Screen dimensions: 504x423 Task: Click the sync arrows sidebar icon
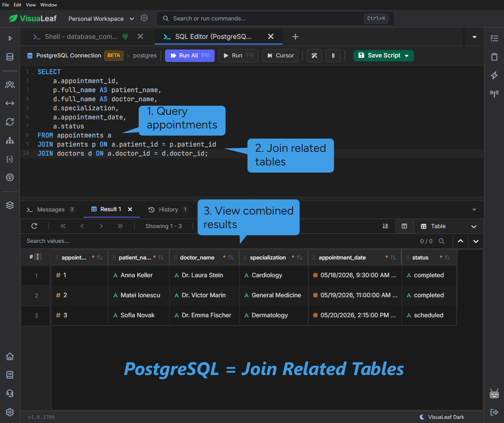click(10, 122)
